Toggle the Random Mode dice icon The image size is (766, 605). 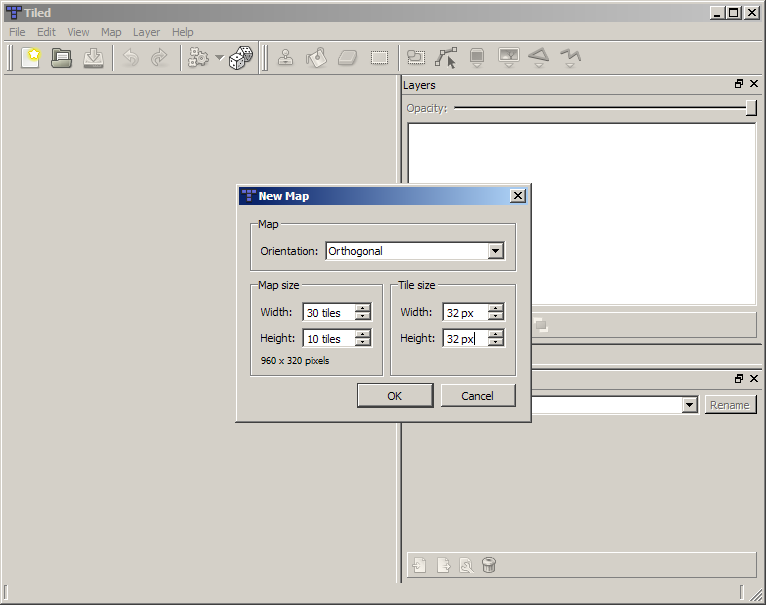[240, 58]
